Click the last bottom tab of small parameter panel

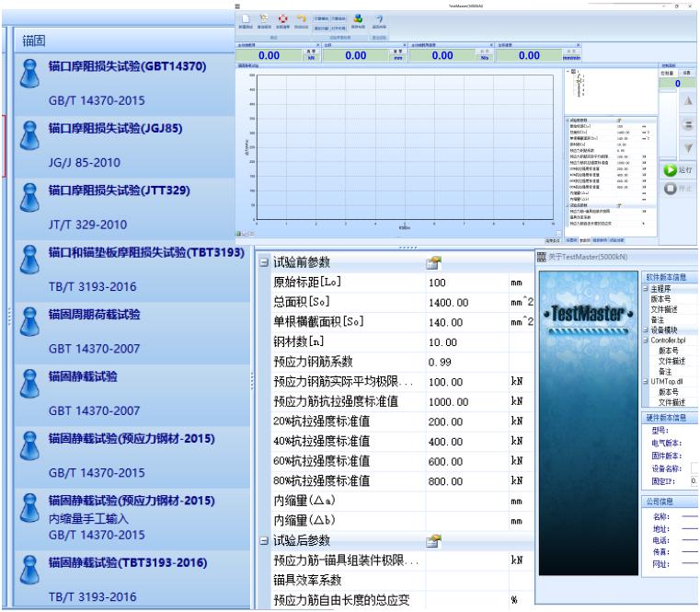pos(616,240)
